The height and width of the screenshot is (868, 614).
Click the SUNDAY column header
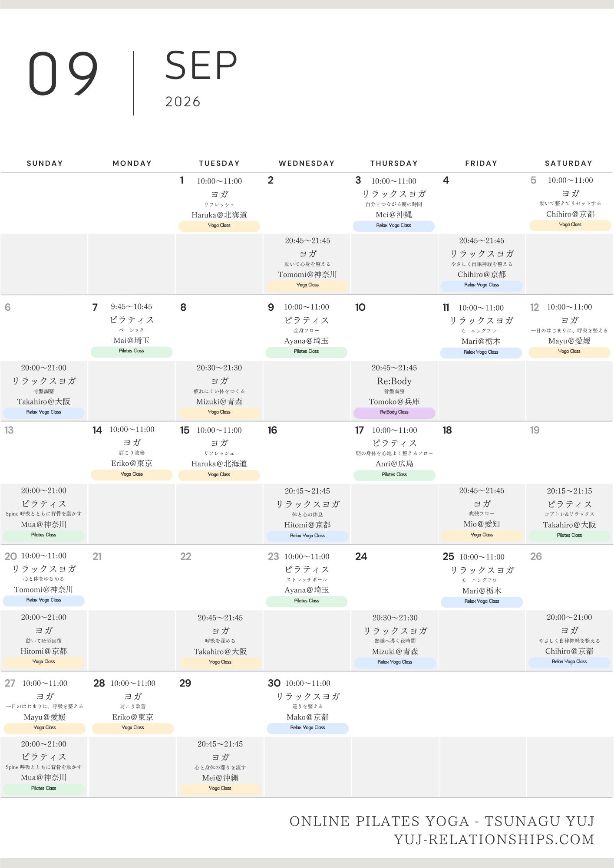click(45, 163)
